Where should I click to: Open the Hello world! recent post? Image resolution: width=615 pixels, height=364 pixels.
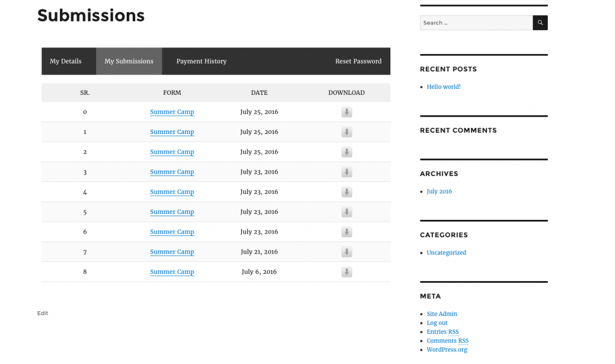tap(443, 87)
